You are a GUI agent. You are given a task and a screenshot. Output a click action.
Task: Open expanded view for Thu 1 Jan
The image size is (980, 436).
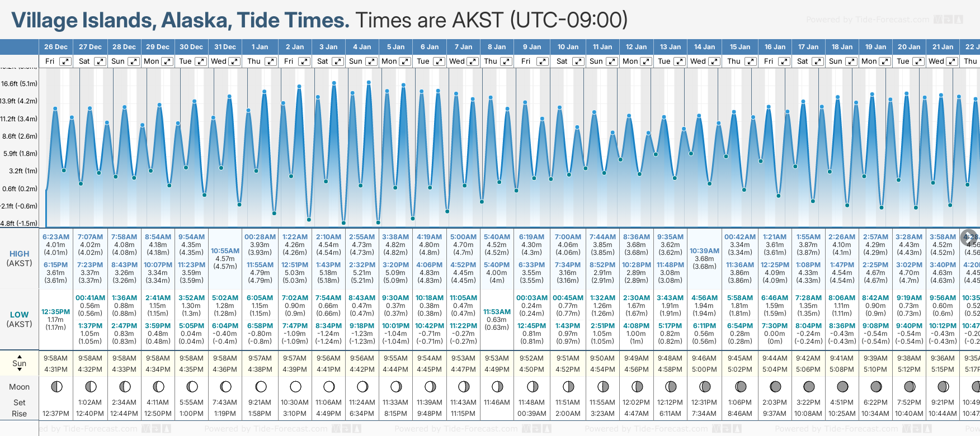click(270, 61)
